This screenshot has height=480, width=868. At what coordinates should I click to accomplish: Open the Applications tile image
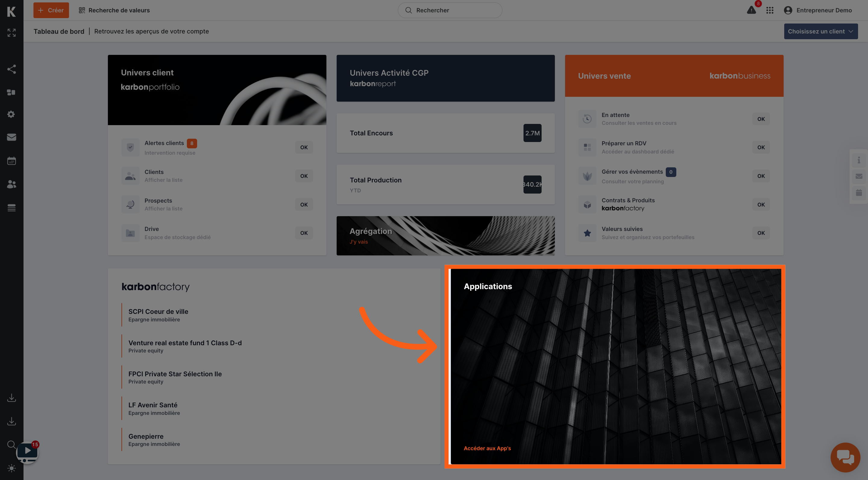coord(616,366)
